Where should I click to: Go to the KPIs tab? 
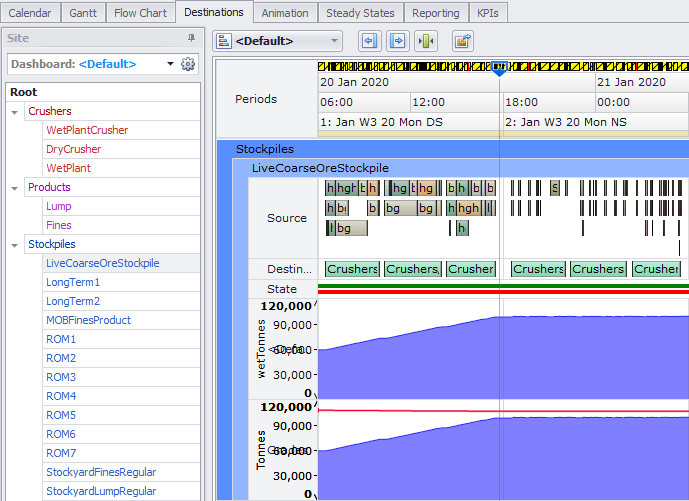pyautogui.click(x=488, y=13)
